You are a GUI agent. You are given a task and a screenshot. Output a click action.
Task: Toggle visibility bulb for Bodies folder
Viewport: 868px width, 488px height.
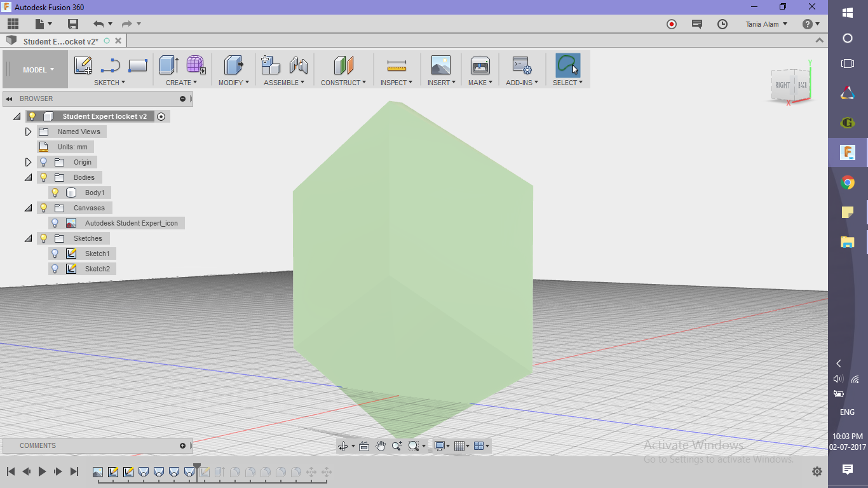click(44, 177)
